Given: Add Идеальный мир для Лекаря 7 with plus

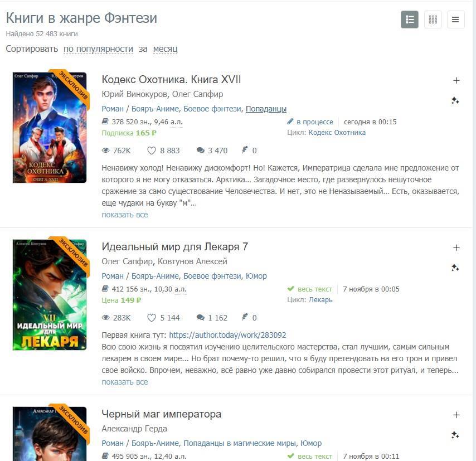Looking at the screenshot, I should (x=456, y=248).
